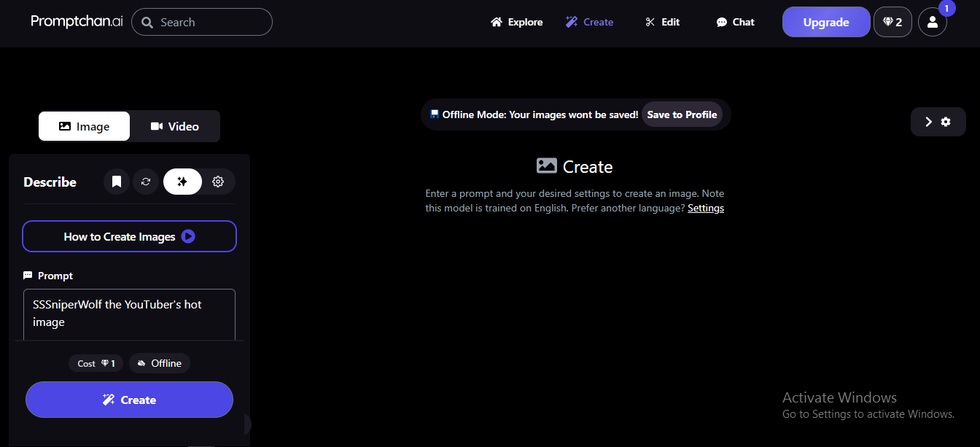The image size is (980, 447).
Task: Open the Edit section
Action: click(662, 22)
